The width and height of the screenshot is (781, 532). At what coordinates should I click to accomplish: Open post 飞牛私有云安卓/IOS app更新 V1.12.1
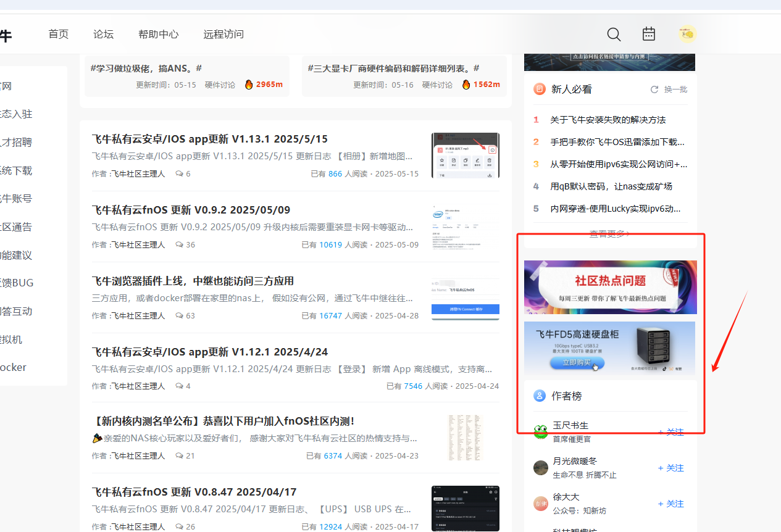pyautogui.click(x=210, y=352)
